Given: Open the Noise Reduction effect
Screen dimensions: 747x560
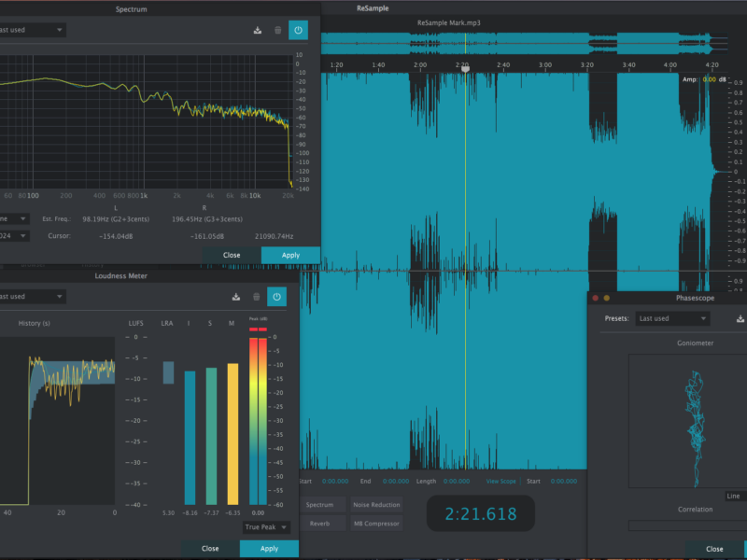Looking at the screenshot, I should coord(376,505).
